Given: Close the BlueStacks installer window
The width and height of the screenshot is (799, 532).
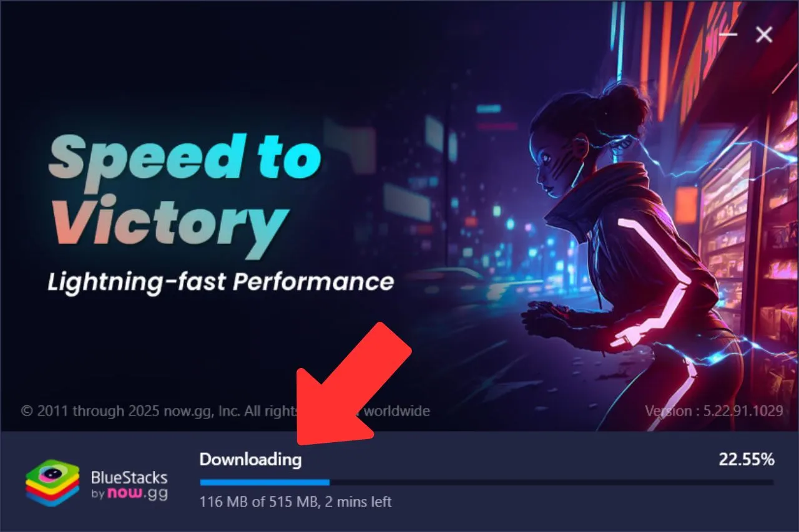Looking at the screenshot, I should click(764, 35).
